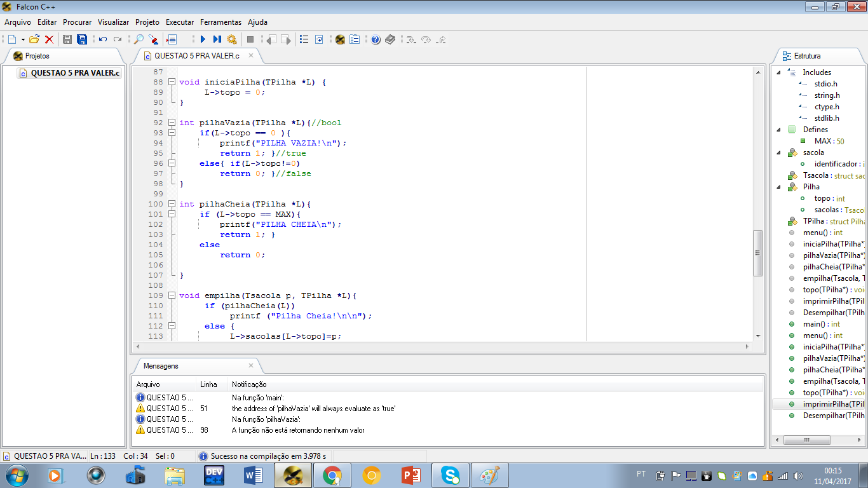Click the Stop execution square icon

pyautogui.click(x=250, y=39)
